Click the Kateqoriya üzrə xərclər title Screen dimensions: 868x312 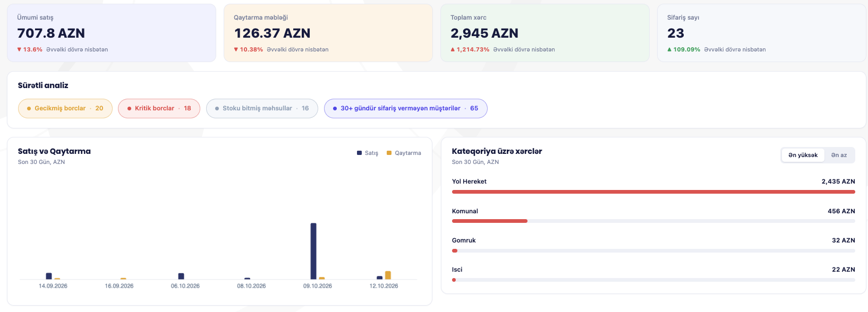pyautogui.click(x=497, y=151)
